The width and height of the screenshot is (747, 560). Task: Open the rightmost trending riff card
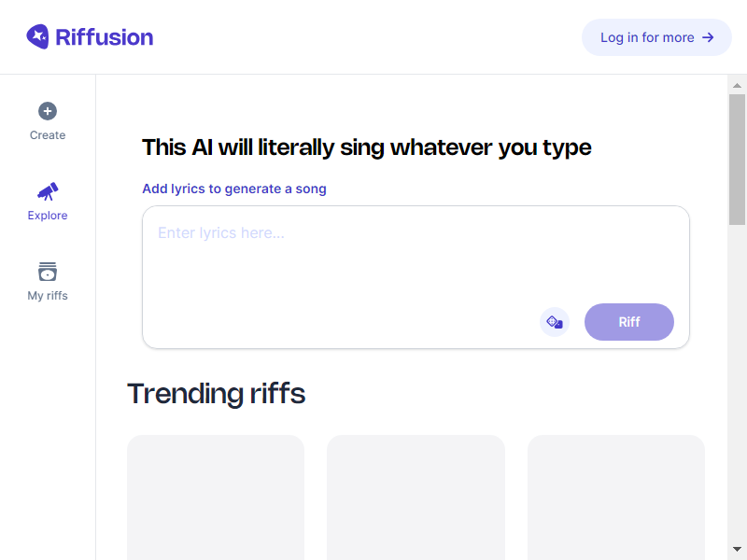click(x=615, y=497)
